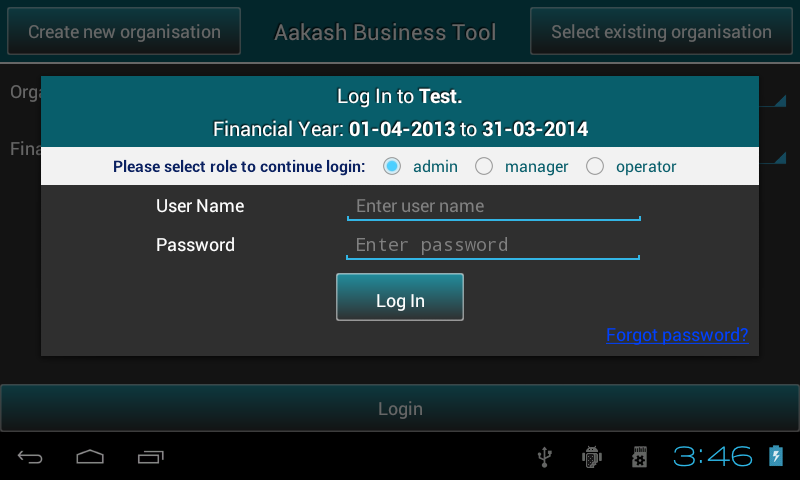Tap the Android back navigation icon

coord(30,457)
